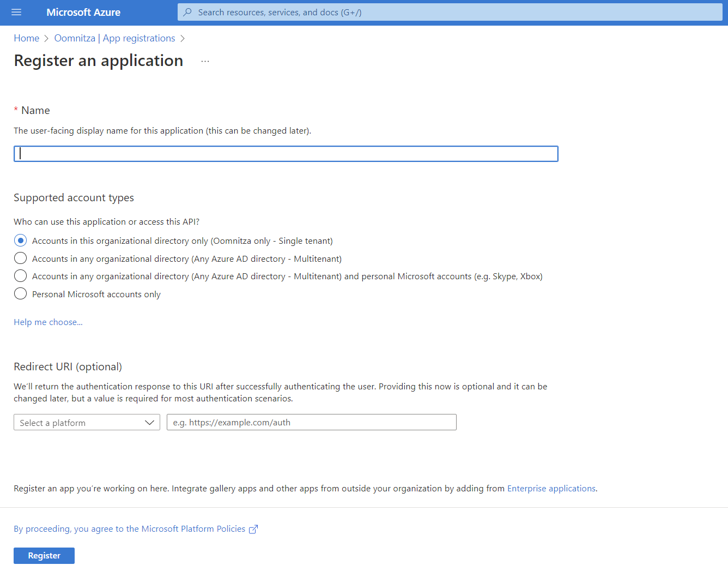Open Oomnitza App registrations breadcrumb
Image resolution: width=728 pixels, height=571 pixels.
[114, 38]
